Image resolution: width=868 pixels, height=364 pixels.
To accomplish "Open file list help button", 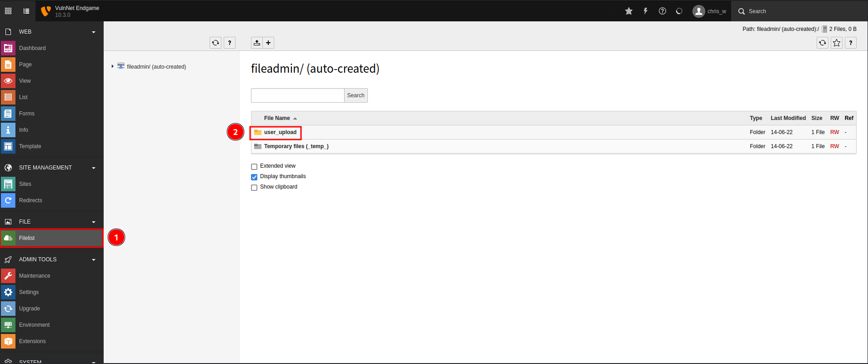I will (x=851, y=43).
